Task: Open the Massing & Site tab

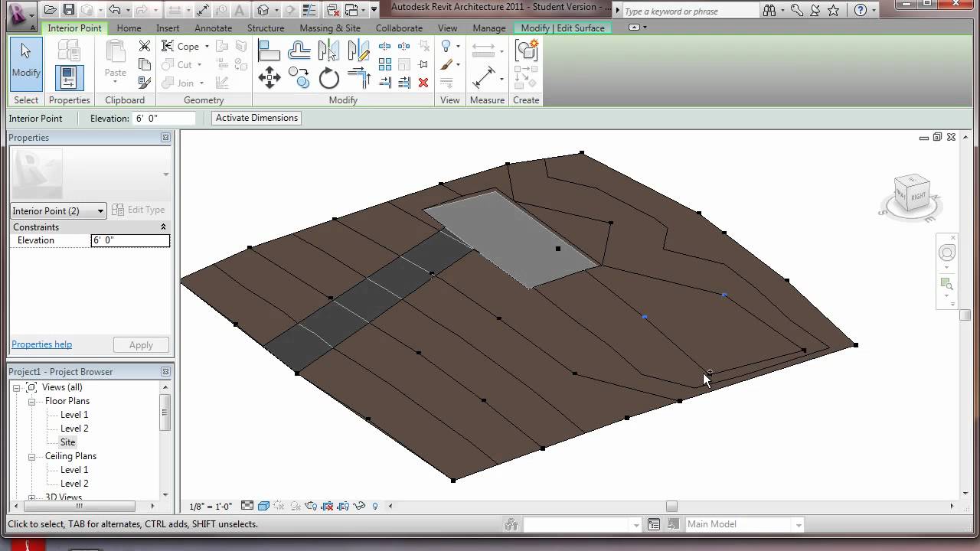Action: 329,28
